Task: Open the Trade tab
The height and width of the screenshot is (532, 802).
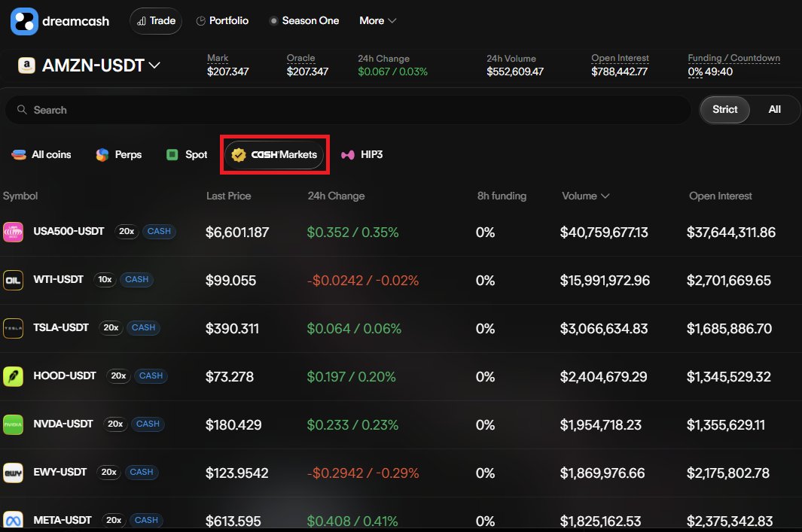Action: click(156, 21)
